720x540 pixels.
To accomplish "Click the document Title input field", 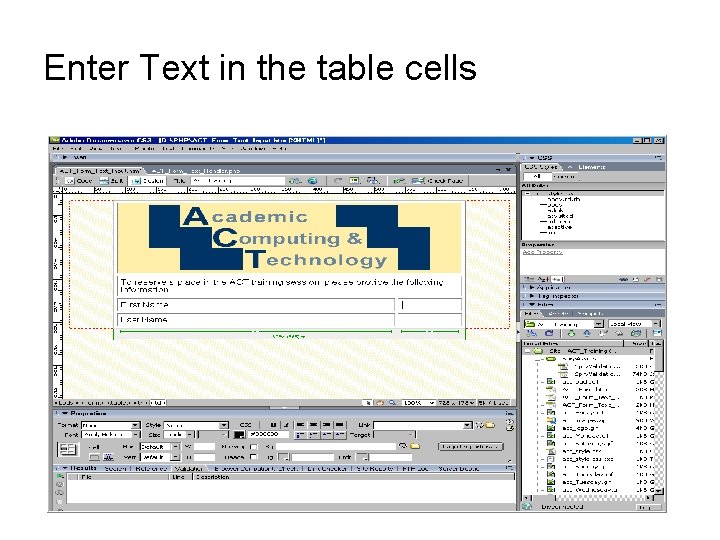I will click(237, 181).
